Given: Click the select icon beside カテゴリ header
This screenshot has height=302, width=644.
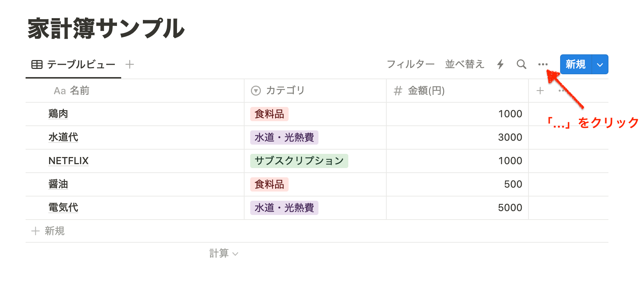Looking at the screenshot, I should click(x=256, y=91).
